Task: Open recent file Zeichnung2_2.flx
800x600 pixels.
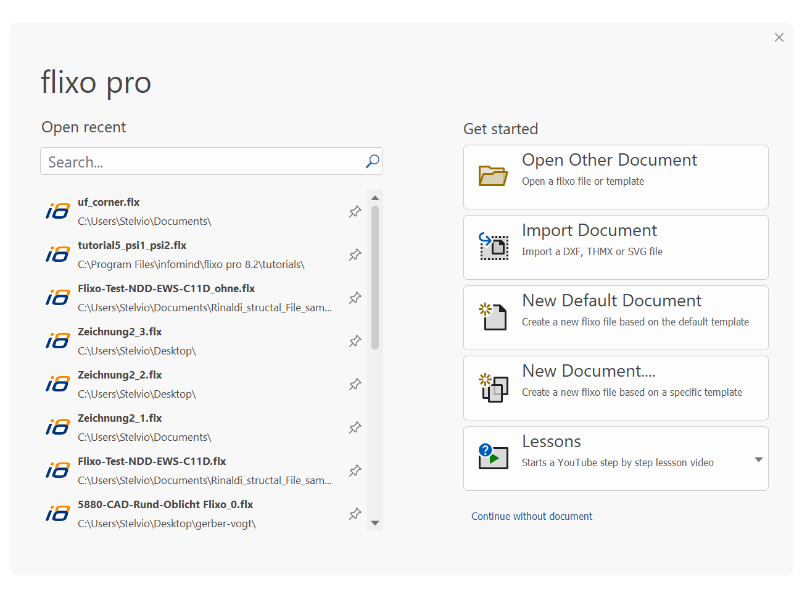Action: (204, 384)
